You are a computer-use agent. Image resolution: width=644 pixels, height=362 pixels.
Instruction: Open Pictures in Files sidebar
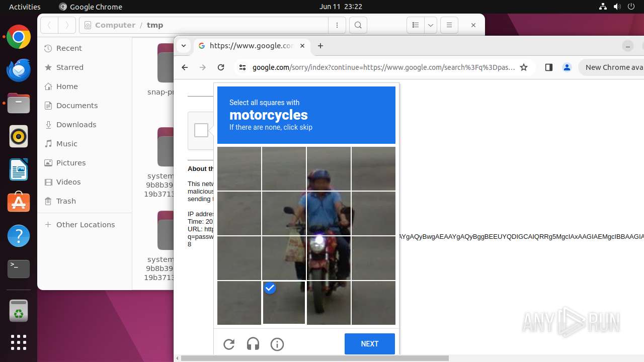pyautogui.click(x=85, y=163)
